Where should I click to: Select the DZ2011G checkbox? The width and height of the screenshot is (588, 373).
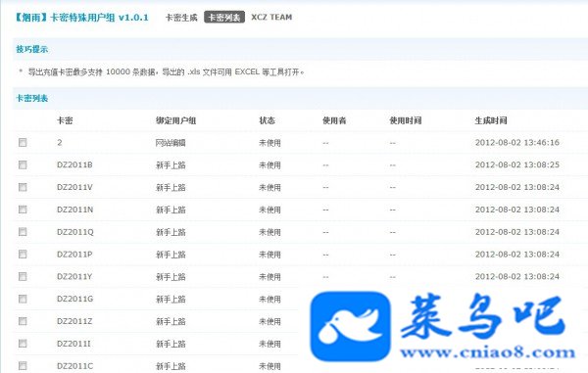[23, 299]
